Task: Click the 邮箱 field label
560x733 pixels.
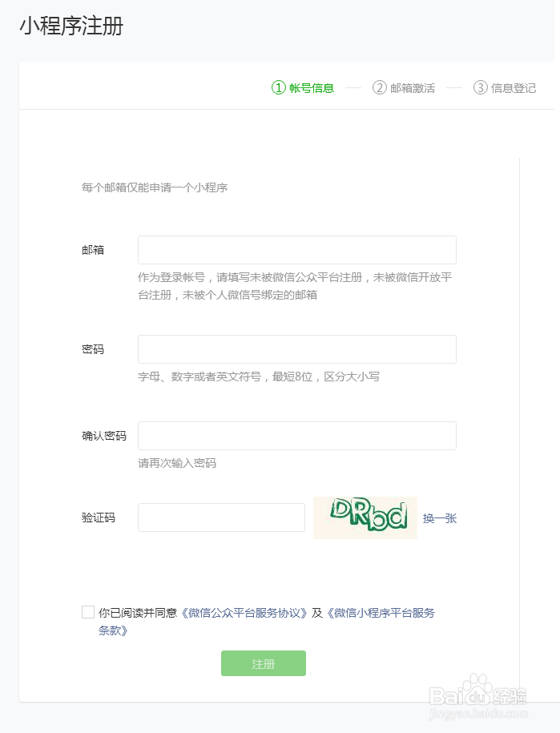Action: 93,250
